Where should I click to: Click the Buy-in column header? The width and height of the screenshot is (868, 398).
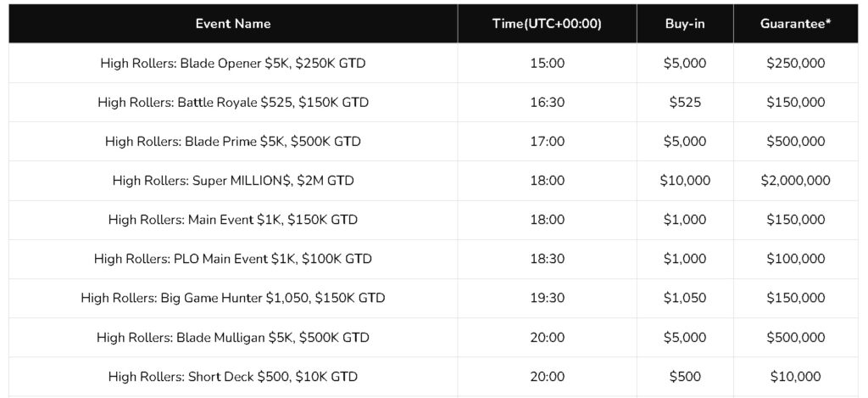point(685,24)
